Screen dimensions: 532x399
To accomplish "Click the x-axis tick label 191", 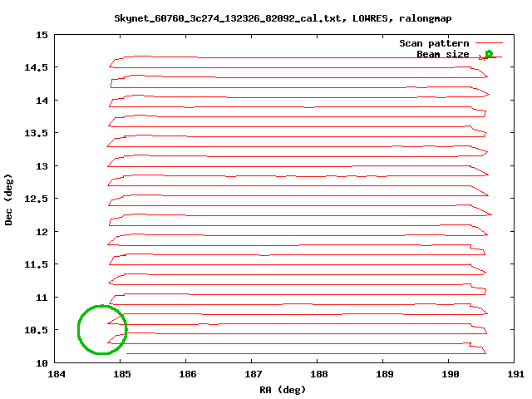I will point(515,374).
